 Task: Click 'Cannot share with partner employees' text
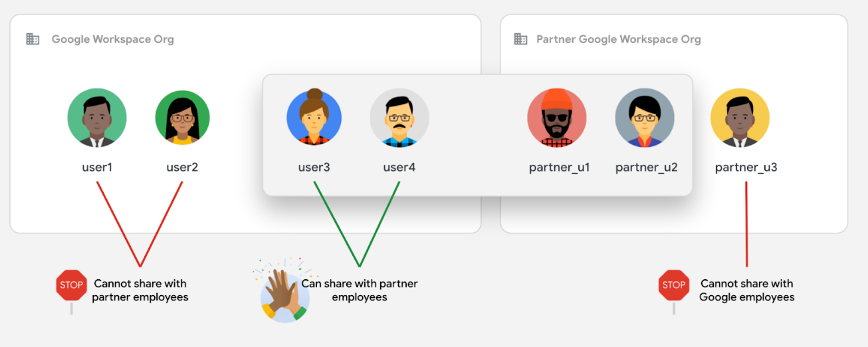click(x=140, y=290)
